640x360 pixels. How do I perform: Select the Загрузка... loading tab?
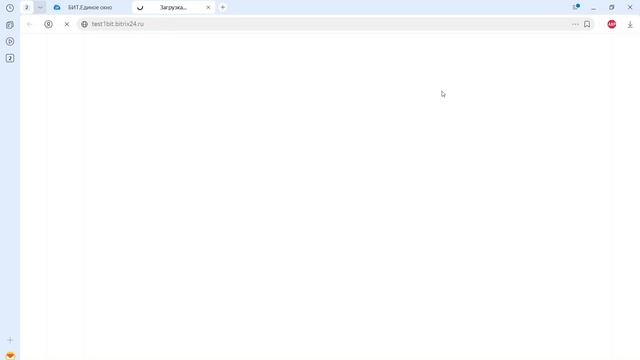pyautogui.click(x=173, y=7)
